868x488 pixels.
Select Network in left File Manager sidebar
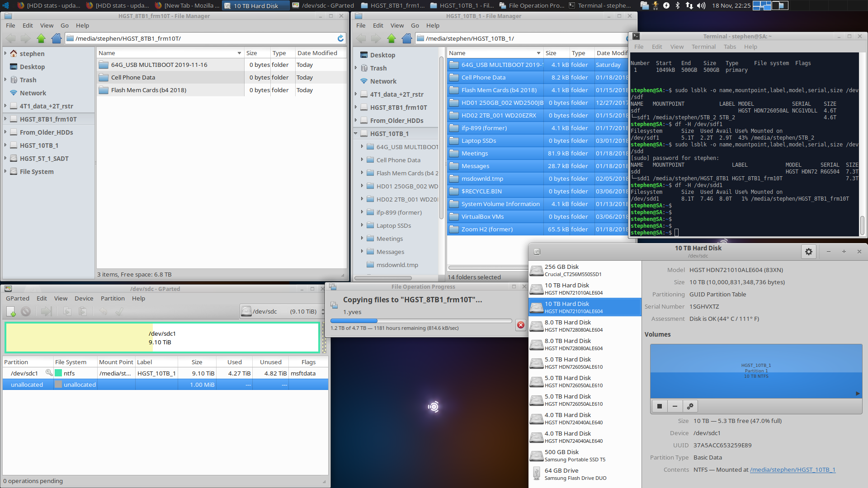(x=33, y=93)
